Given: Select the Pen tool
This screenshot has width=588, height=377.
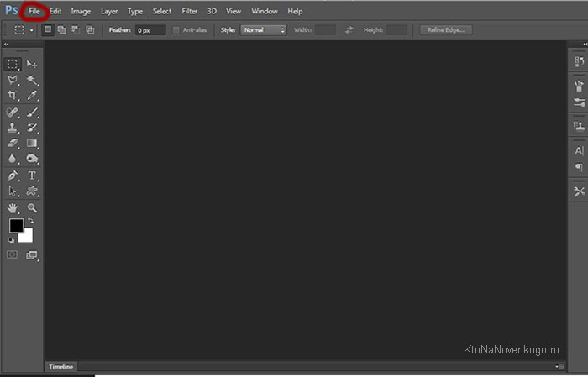Looking at the screenshot, I should [x=13, y=175].
